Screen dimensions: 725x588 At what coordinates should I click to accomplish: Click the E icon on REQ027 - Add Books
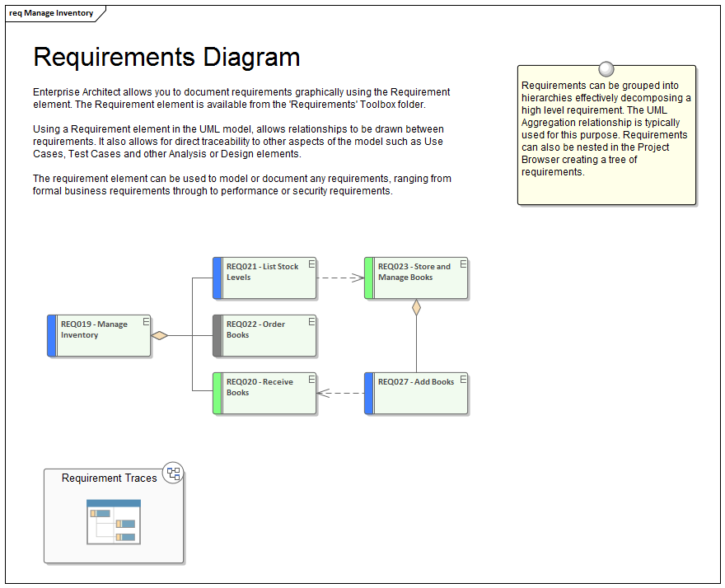[x=461, y=378]
